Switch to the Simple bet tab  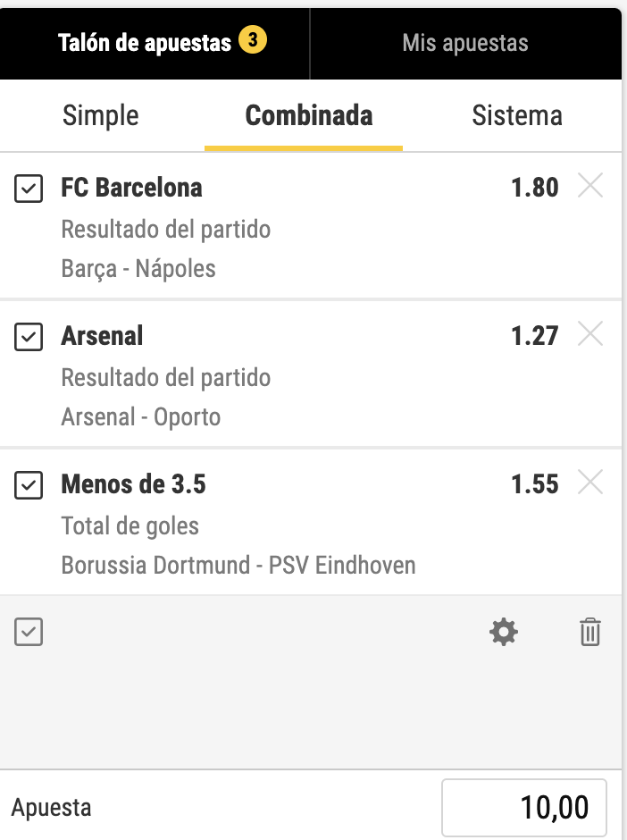tap(101, 115)
